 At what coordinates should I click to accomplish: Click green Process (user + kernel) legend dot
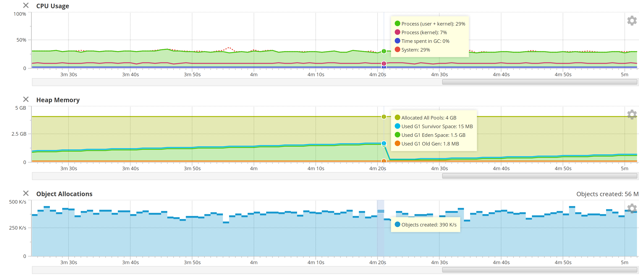click(x=397, y=24)
